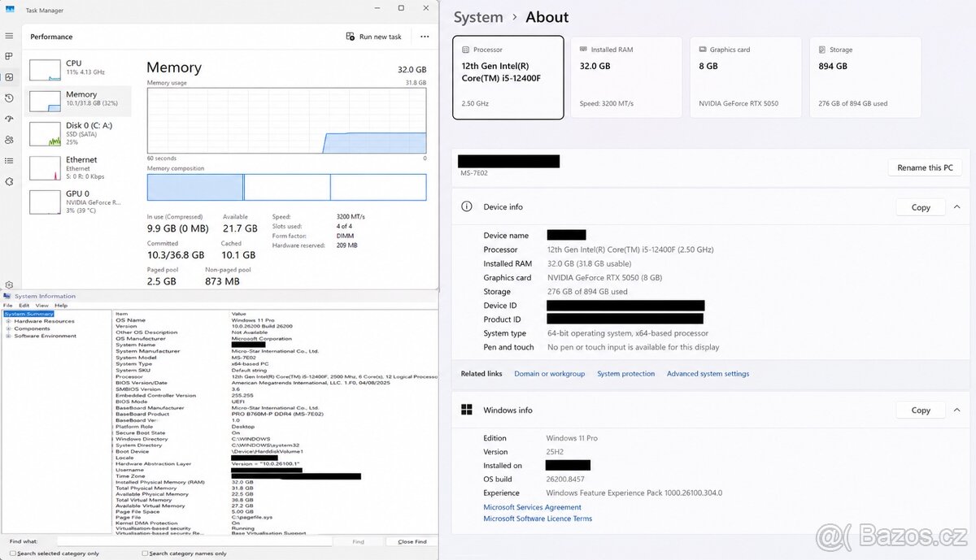Click System breadcrumb in Settings header
976x560 pixels.
pos(478,17)
